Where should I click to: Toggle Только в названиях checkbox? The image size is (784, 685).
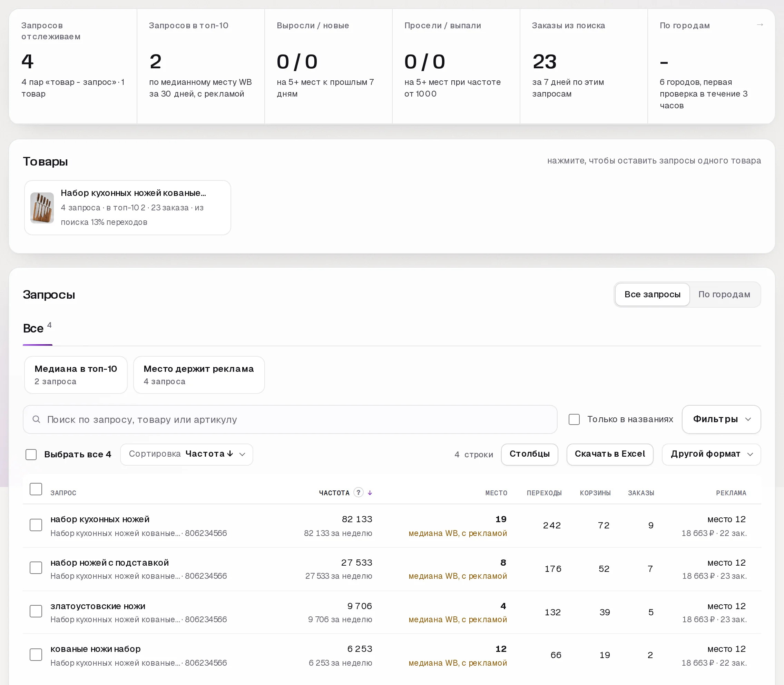[574, 419]
